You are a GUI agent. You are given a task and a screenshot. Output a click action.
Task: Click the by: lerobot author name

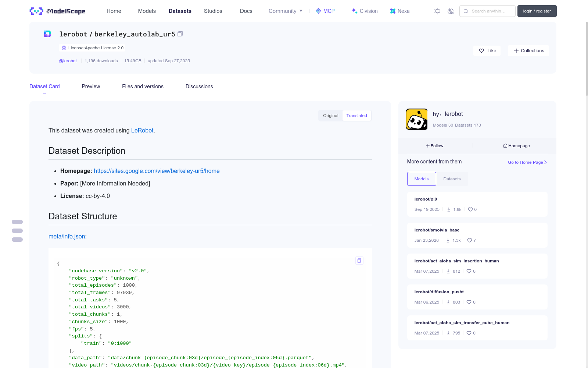(454, 114)
